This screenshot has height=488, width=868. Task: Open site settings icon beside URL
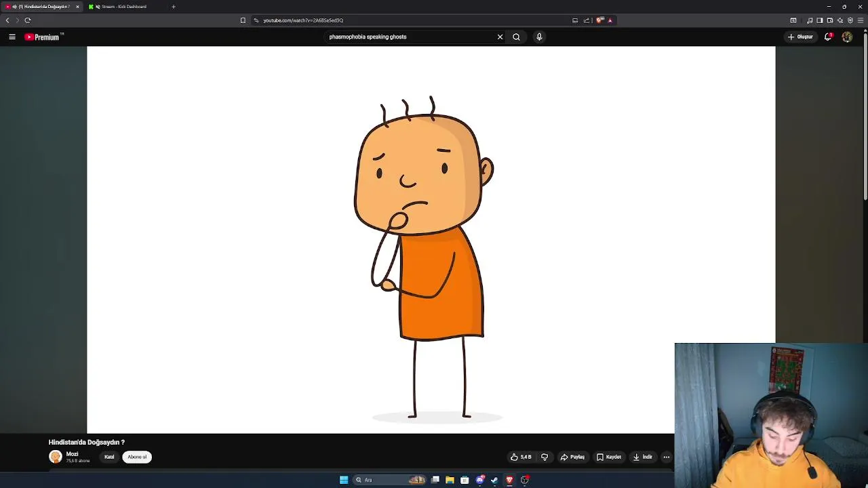coord(256,20)
